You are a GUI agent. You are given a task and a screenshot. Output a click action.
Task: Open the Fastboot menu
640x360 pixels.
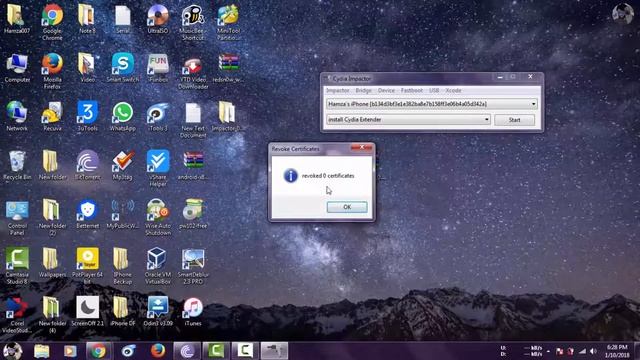click(x=411, y=90)
